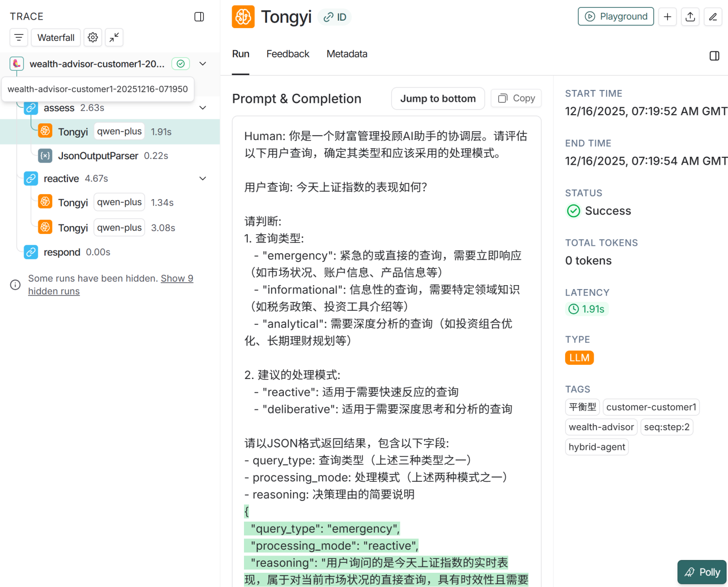Click the seq:step:2 tag
728x587 pixels.
tap(667, 427)
